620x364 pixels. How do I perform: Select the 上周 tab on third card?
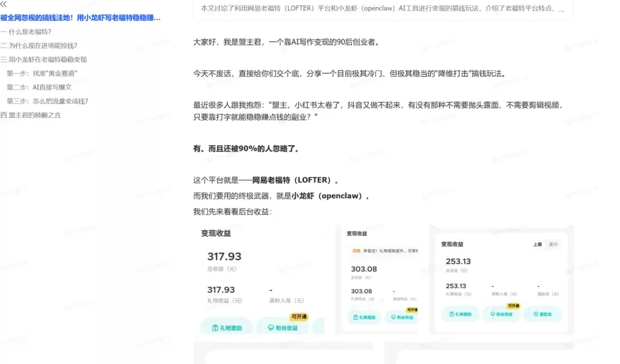[538, 244]
